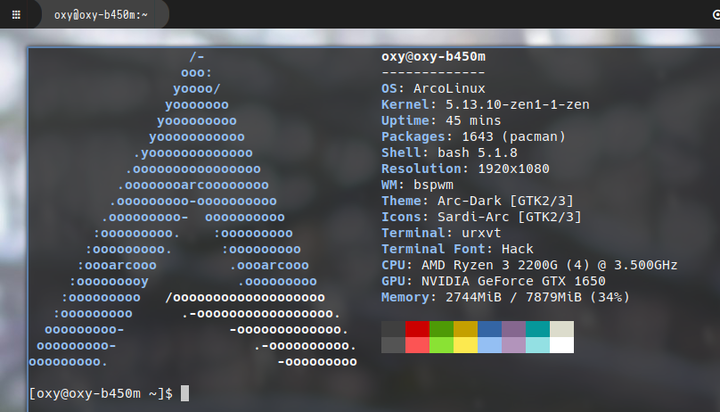This screenshot has width=720, height=412.
Task: Click the partially visible icon at the top-right corner
Action: tap(716, 15)
